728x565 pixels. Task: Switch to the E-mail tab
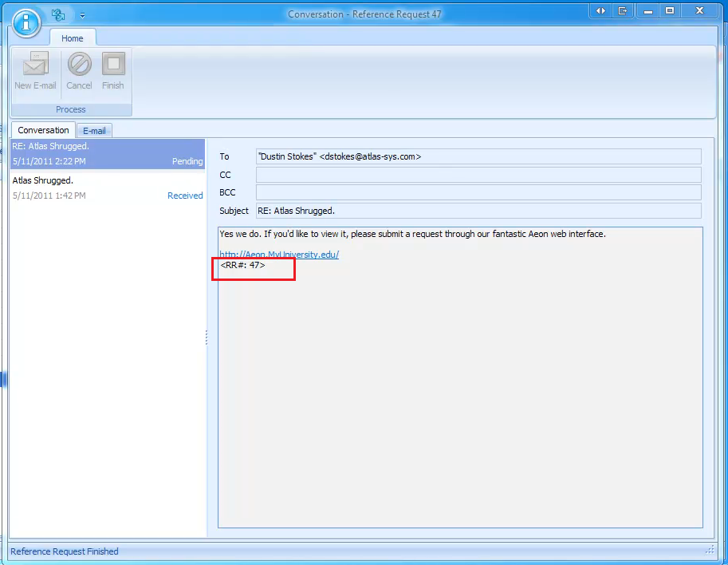[94, 130]
